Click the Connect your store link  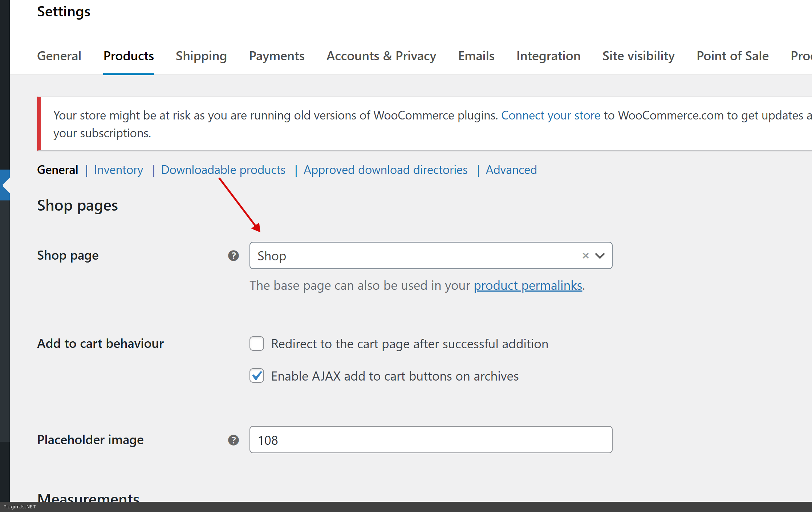[x=551, y=115]
